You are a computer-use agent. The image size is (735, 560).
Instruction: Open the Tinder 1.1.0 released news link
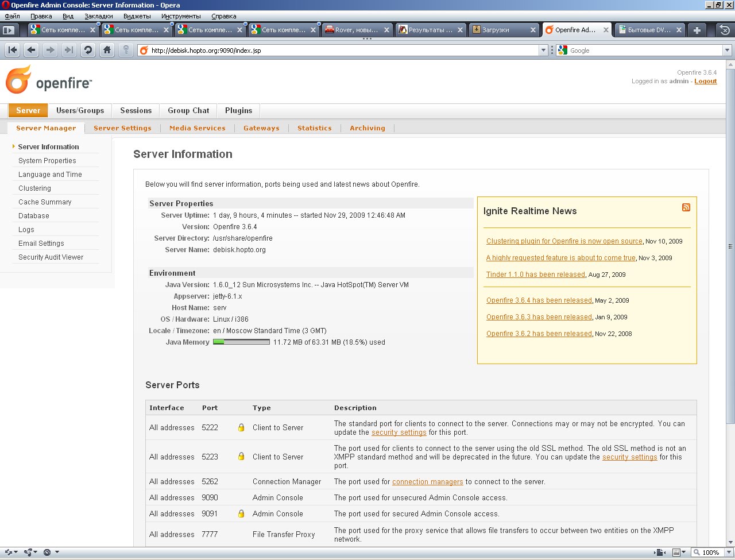536,275
